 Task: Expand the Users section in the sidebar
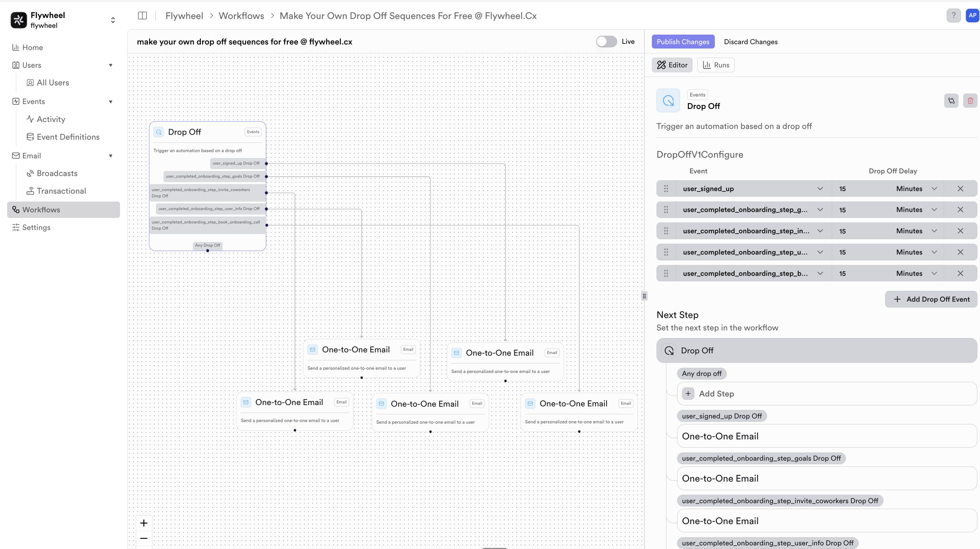(x=111, y=65)
